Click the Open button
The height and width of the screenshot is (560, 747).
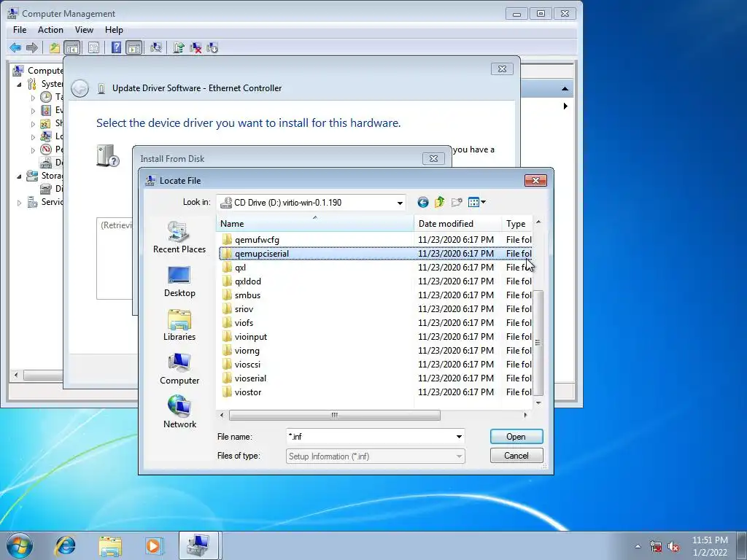coord(516,437)
